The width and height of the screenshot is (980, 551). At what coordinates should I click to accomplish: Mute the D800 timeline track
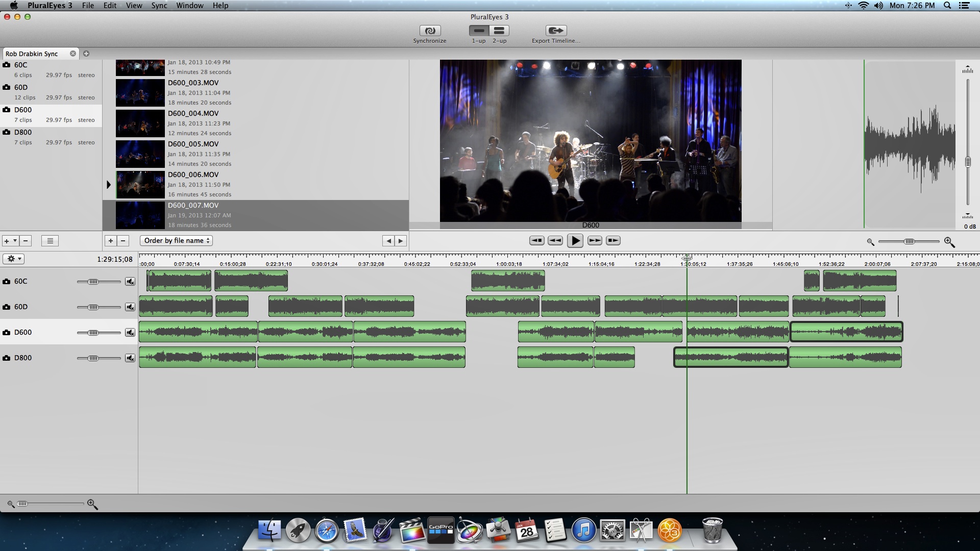click(x=130, y=358)
